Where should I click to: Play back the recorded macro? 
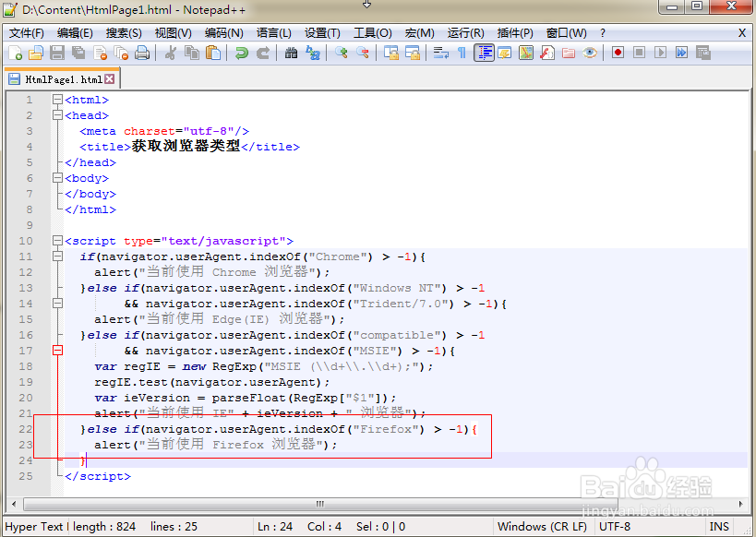coord(661,53)
